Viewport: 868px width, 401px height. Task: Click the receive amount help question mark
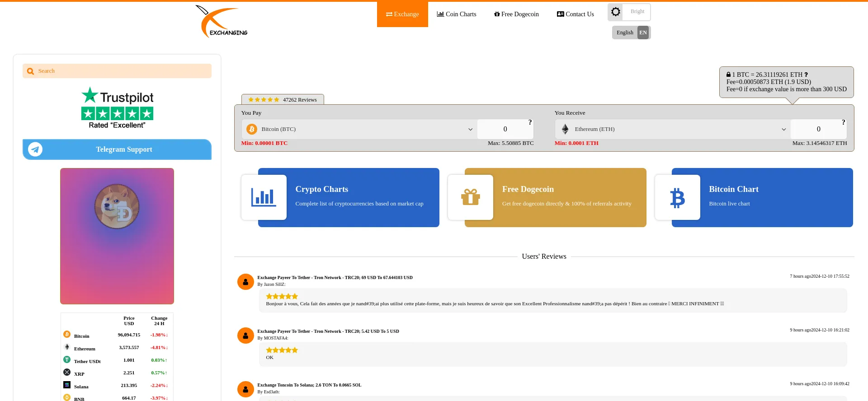(844, 122)
